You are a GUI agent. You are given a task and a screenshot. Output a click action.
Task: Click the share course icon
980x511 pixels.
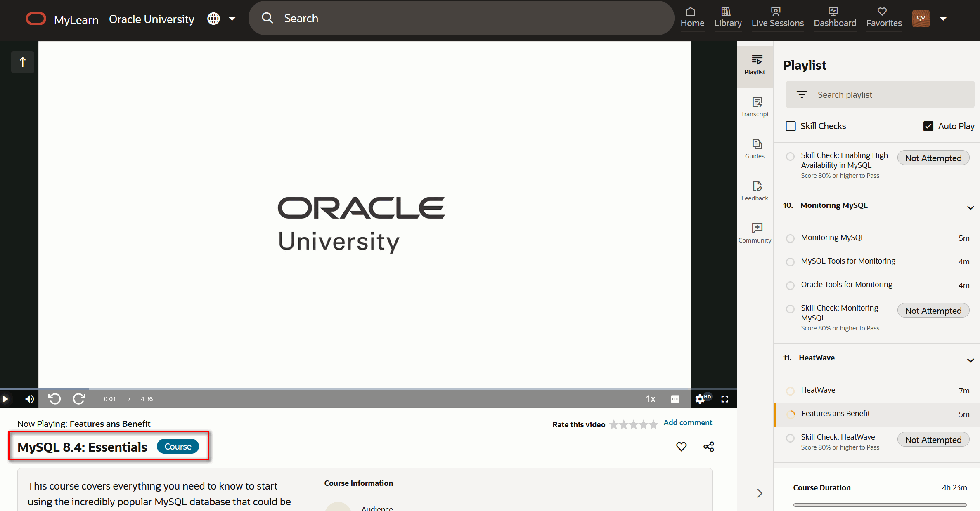(709, 447)
